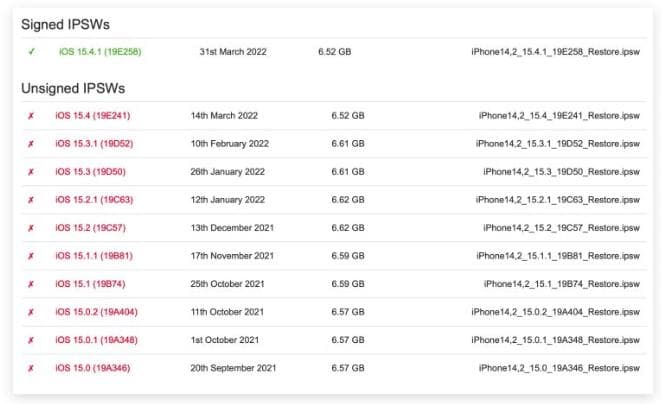Click the 6.61 GB size for iOS 15.3
Image resolution: width=661 pixels, height=404 pixels.
(x=348, y=172)
